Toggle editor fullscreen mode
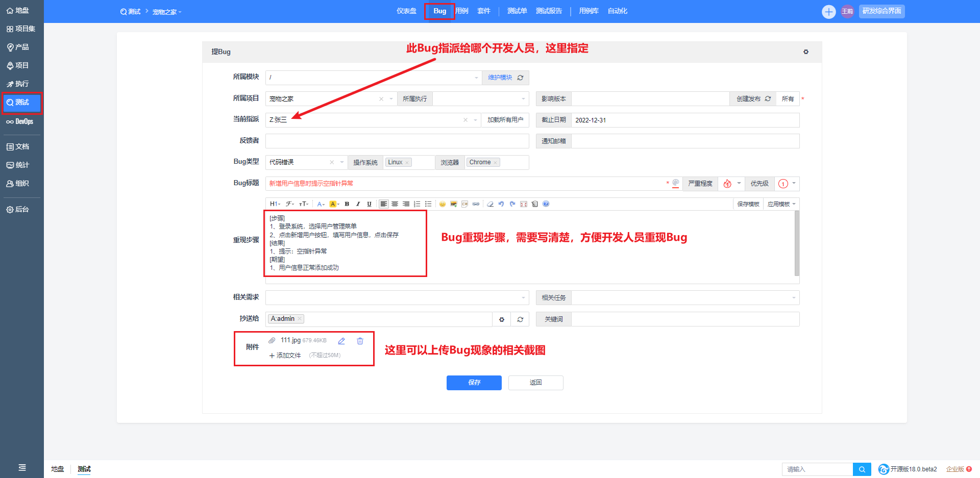The image size is (980, 478). pyautogui.click(x=524, y=204)
